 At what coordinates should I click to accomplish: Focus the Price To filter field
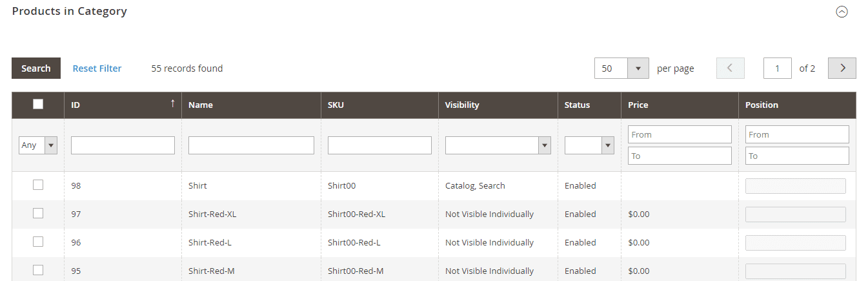[x=680, y=156]
